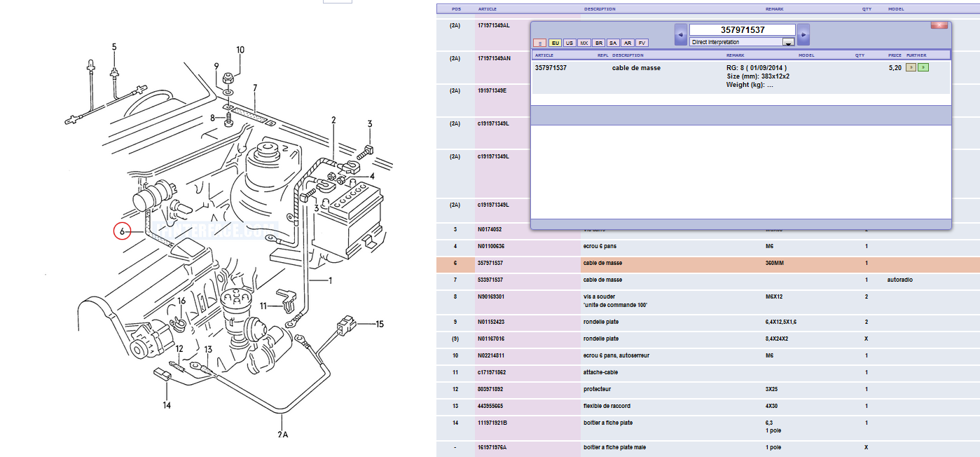980x457 pixels.
Task: Click the previous article arrow in popup
Action: 680,34
